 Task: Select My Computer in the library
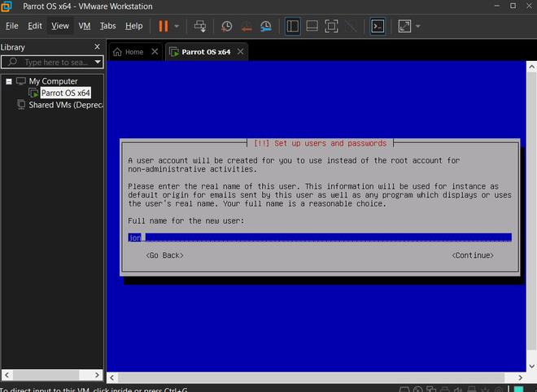(x=53, y=81)
